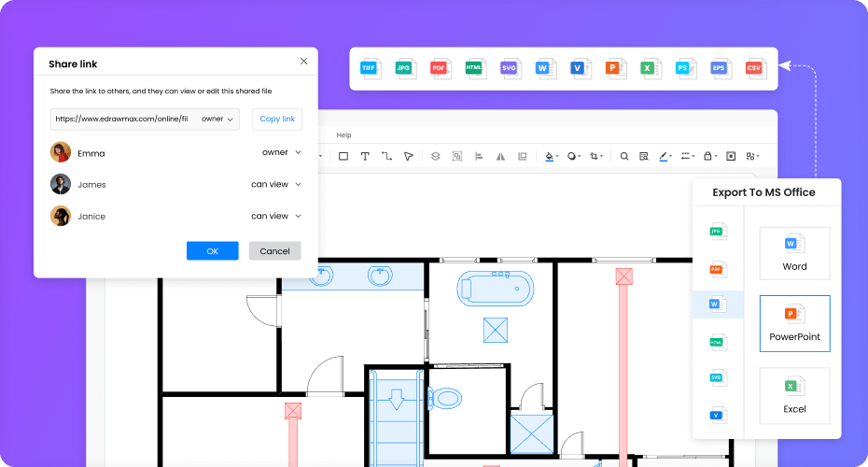Image resolution: width=868 pixels, height=467 pixels.
Task: Choose the JPG icon in top format bar
Action: (406, 69)
